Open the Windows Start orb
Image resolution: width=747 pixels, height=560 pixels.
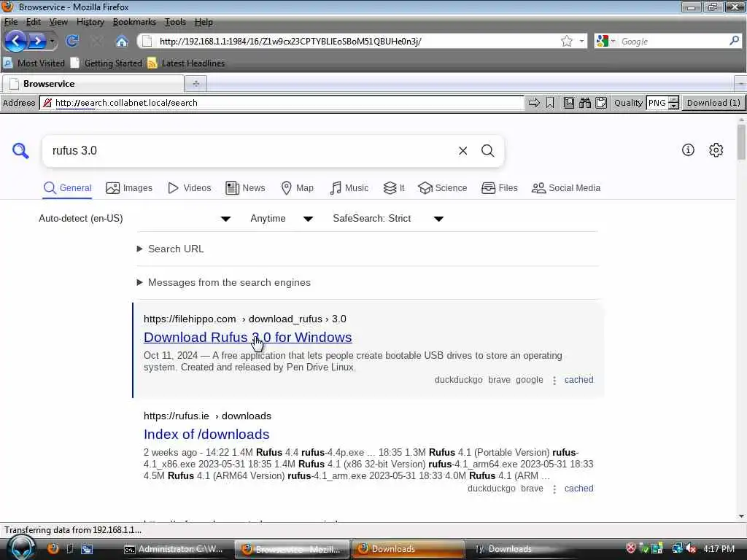(22, 548)
